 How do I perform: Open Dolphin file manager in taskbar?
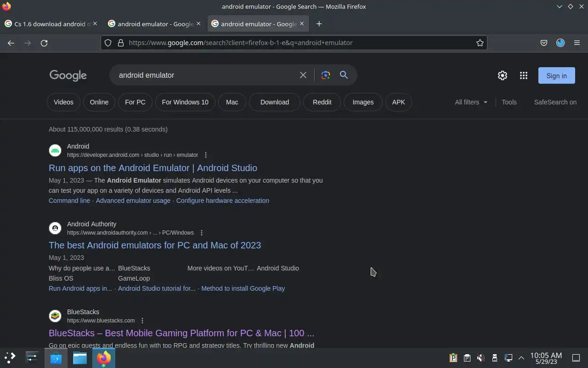80,357
